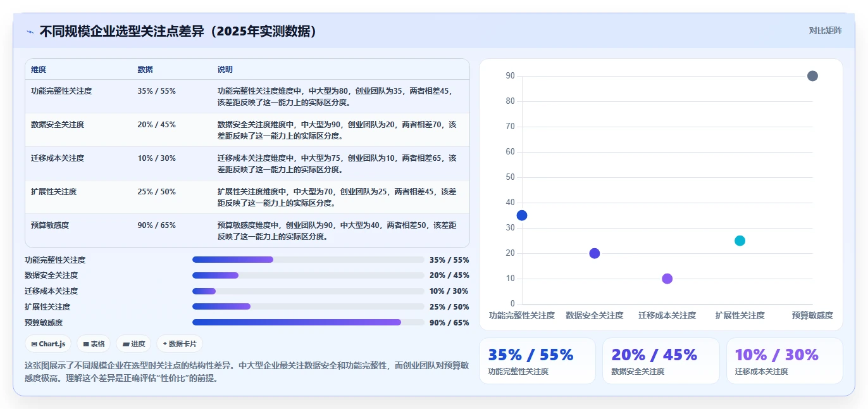Select the Chart.js chip
The height and width of the screenshot is (409, 868).
coord(48,344)
